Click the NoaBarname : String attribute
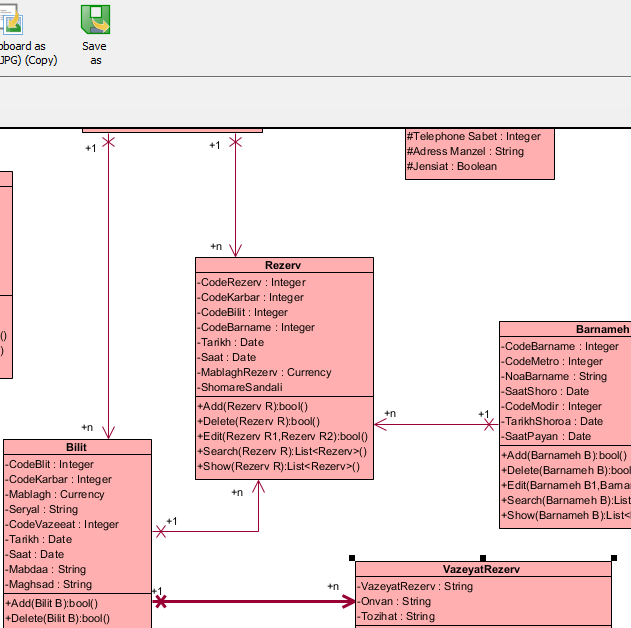 pyautogui.click(x=554, y=376)
